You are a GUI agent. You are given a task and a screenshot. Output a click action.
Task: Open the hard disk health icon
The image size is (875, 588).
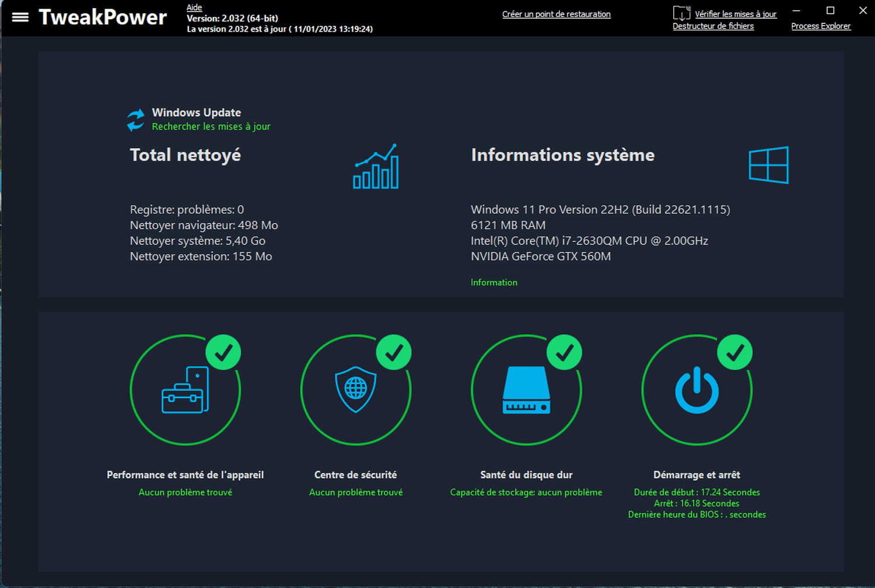pos(526,390)
